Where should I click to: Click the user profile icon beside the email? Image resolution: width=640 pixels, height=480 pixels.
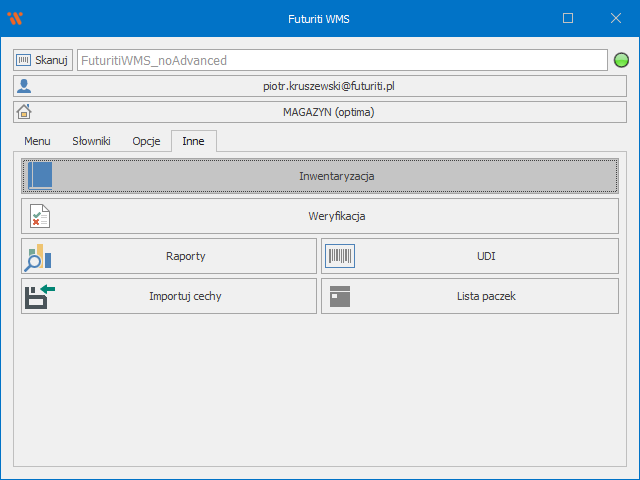click(x=25, y=87)
